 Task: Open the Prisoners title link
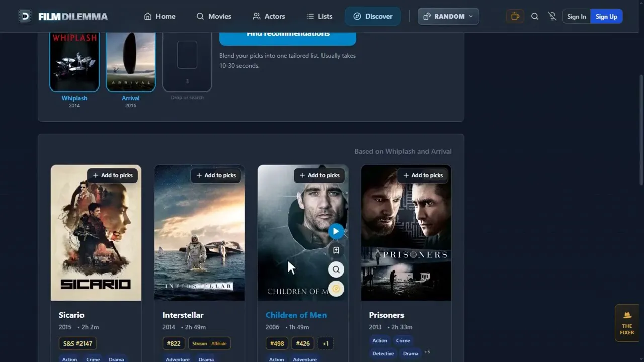point(386,315)
